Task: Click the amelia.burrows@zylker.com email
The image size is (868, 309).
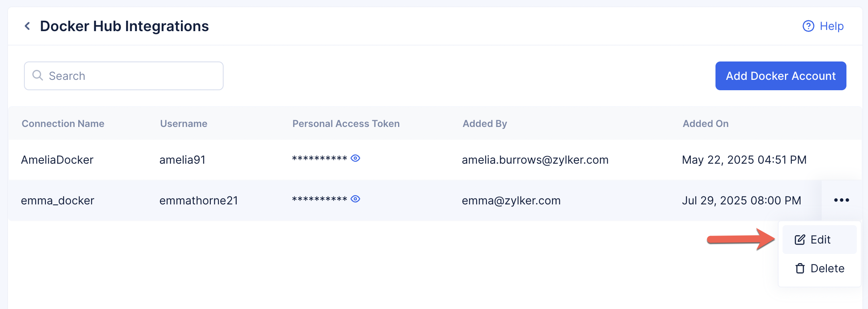Action: click(x=535, y=160)
